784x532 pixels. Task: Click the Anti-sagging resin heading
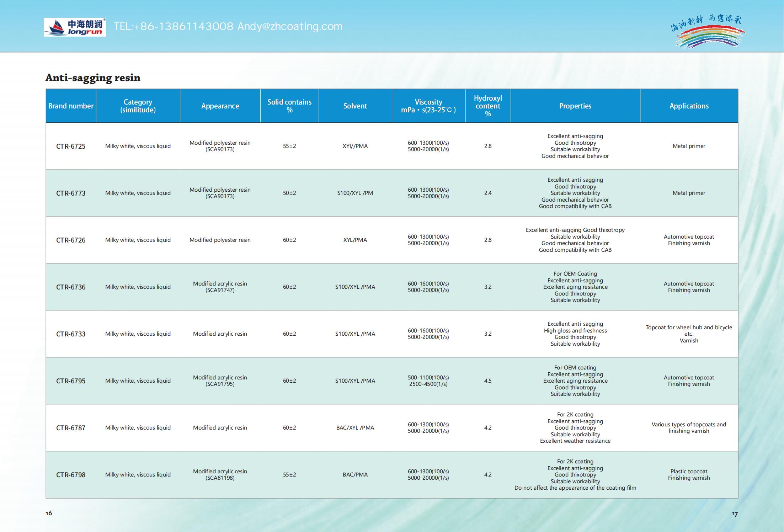coord(93,78)
